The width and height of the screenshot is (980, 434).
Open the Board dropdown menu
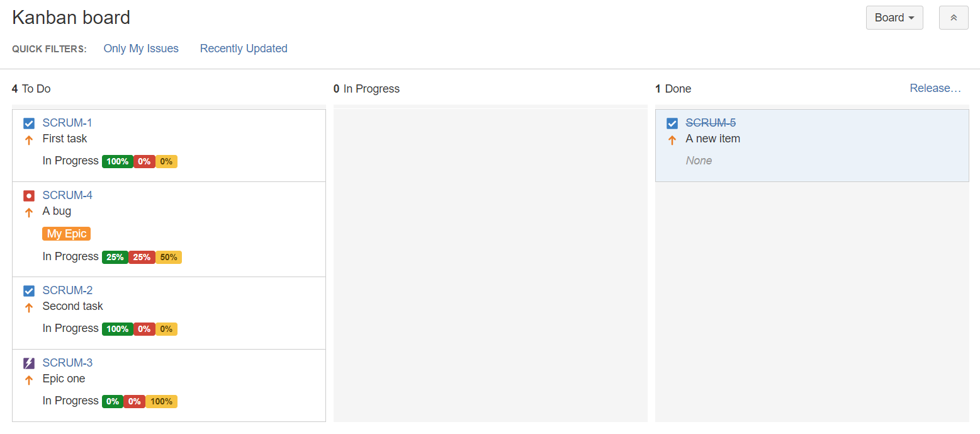(894, 18)
